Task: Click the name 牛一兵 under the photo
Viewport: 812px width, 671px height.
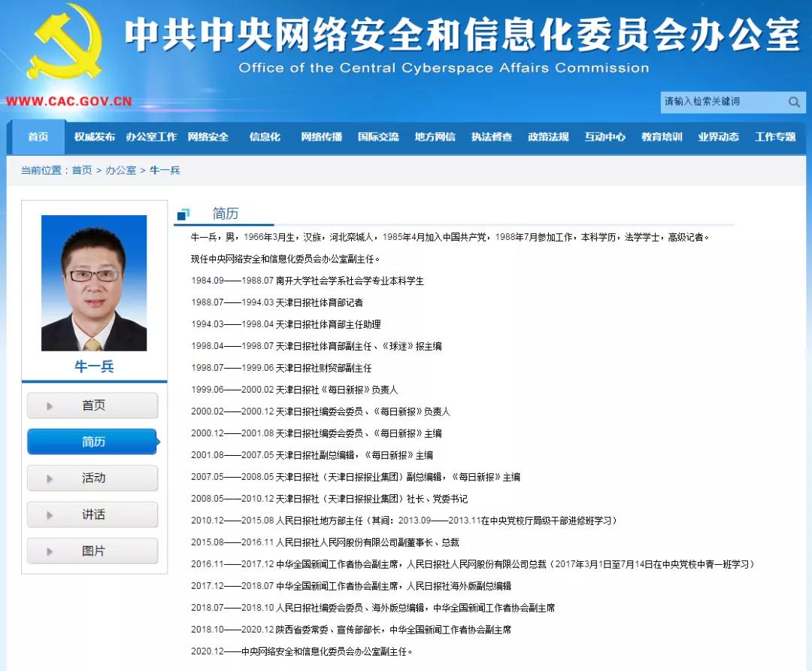Action: click(x=94, y=367)
